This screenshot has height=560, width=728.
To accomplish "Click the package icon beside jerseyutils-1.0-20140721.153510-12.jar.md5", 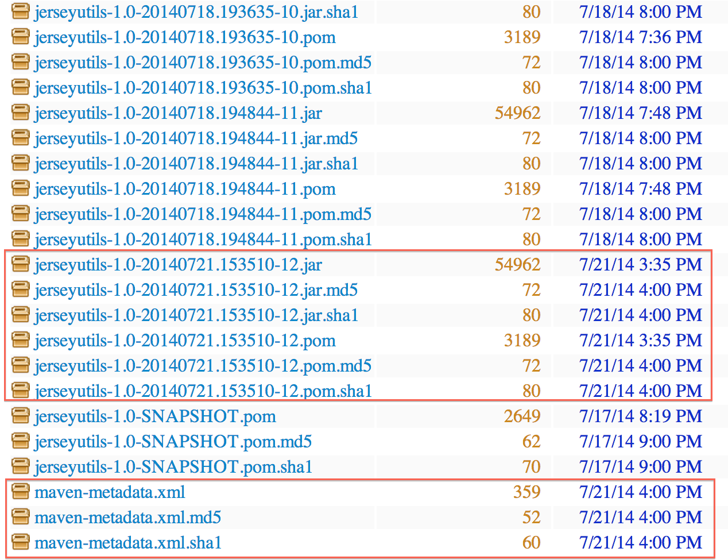I will pos(21,290).
